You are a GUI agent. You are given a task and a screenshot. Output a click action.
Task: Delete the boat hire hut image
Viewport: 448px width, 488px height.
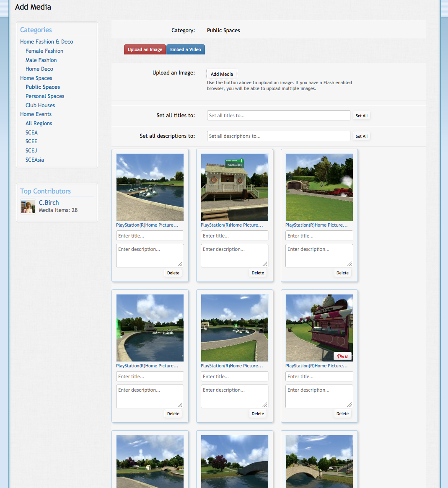258,273
